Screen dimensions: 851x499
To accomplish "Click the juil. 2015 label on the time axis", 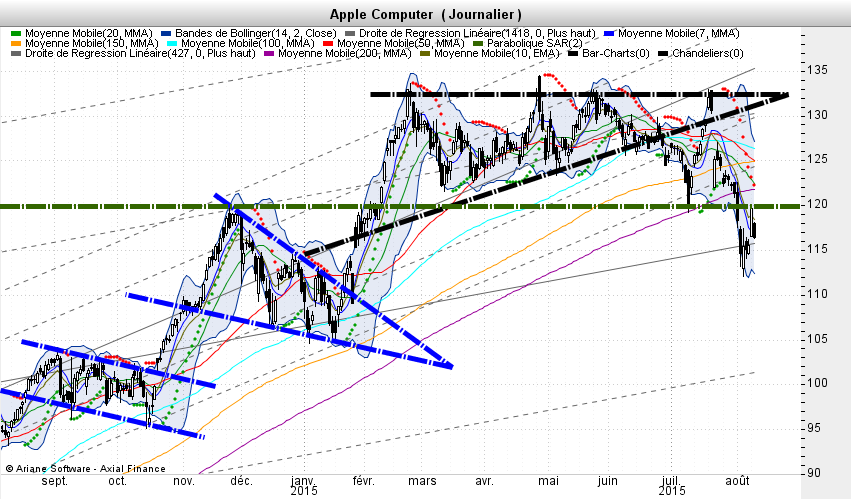I will [x=672, y=486].
